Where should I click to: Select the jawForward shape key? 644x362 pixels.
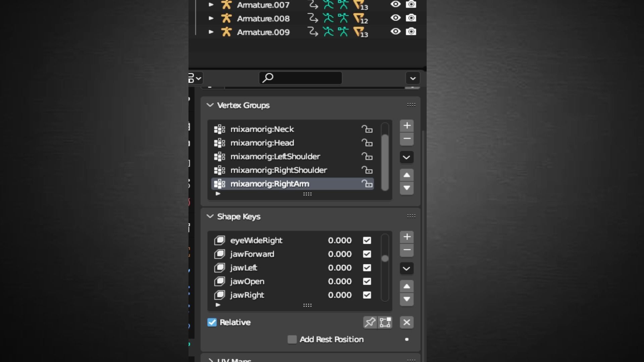[x=252, y=254]
